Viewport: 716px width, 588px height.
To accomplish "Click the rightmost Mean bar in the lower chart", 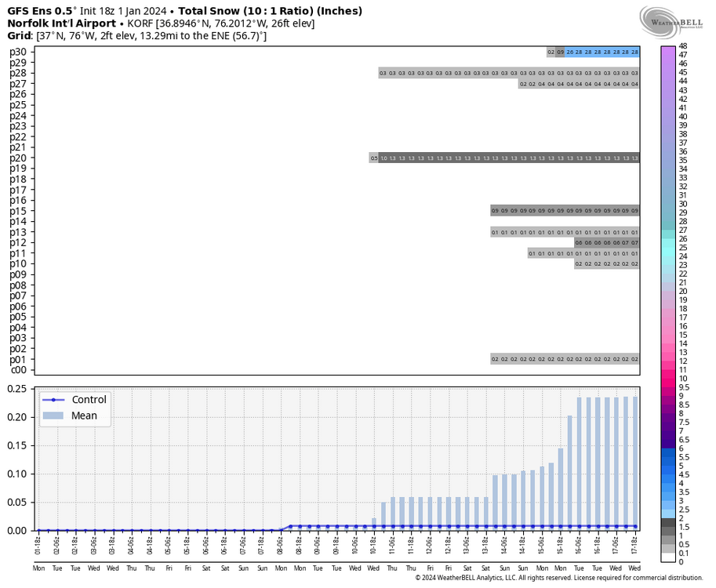I will 634,463.
